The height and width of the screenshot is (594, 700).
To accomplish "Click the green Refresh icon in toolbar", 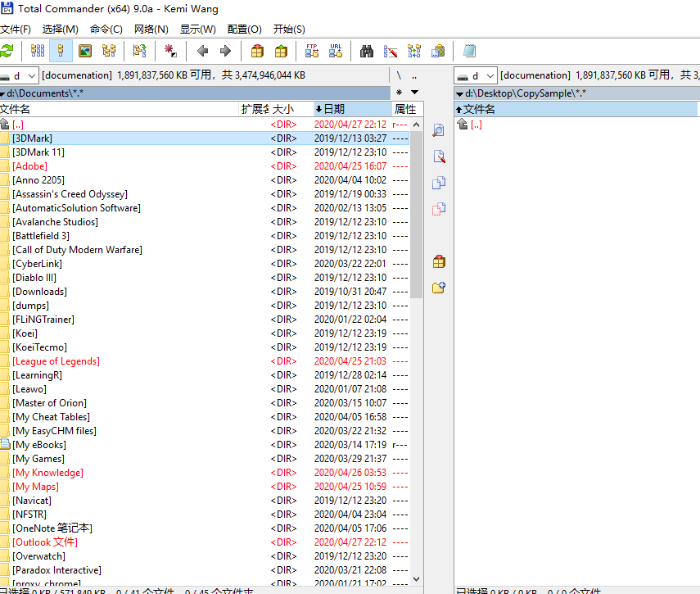I will (x=7, y=51).
